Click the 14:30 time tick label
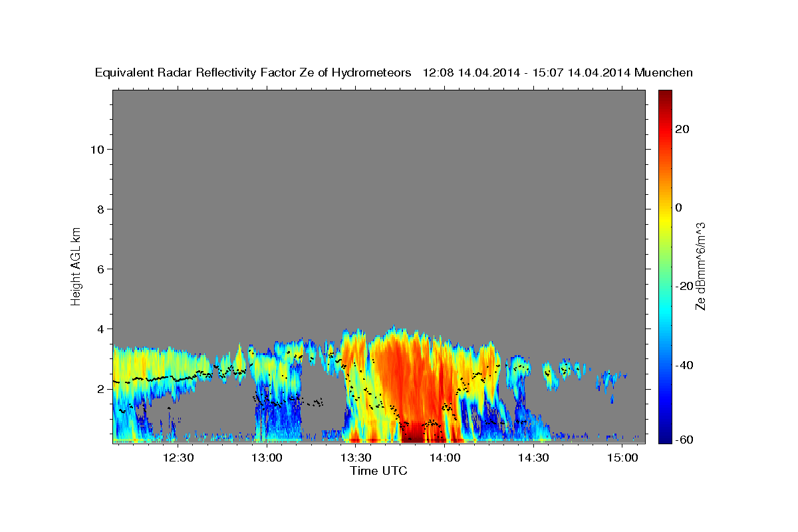This screenshot has width=798, height=532. tap(533, 458)
